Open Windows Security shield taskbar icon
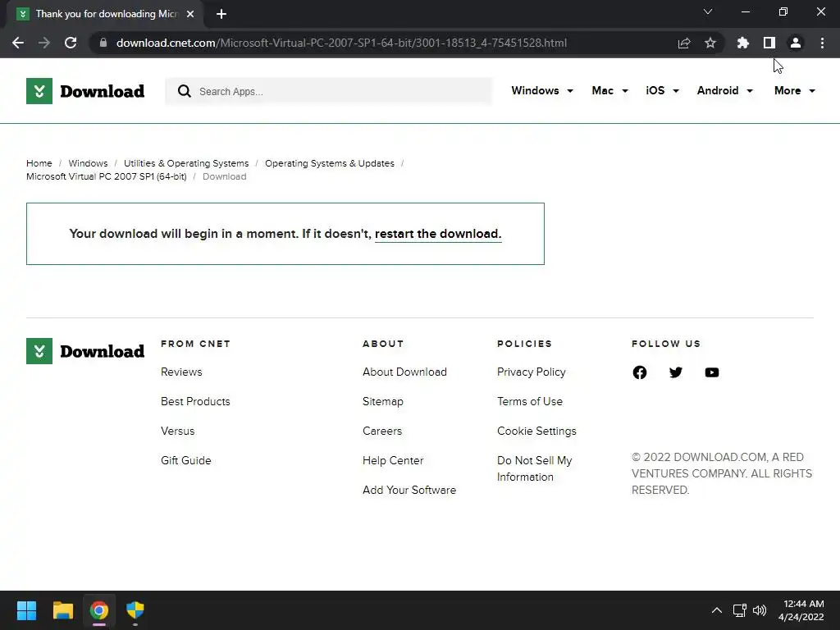Image resolution: width=840 pixels, height=630 pixels. click(135, 610)
